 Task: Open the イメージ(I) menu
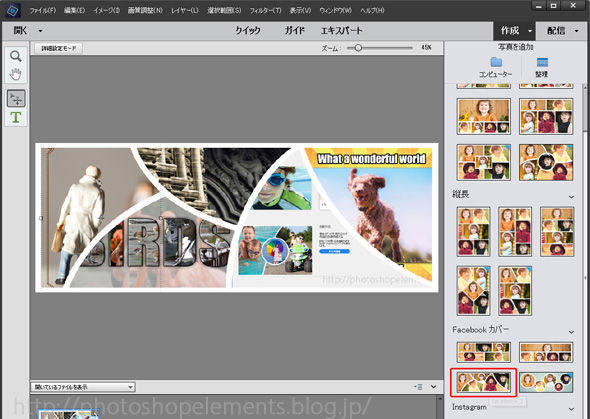point(106,11)
